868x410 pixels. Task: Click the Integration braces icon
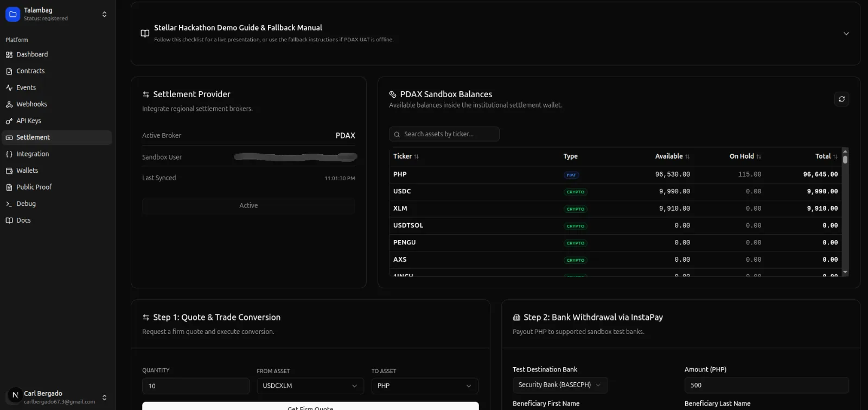(x=9, y=154)
